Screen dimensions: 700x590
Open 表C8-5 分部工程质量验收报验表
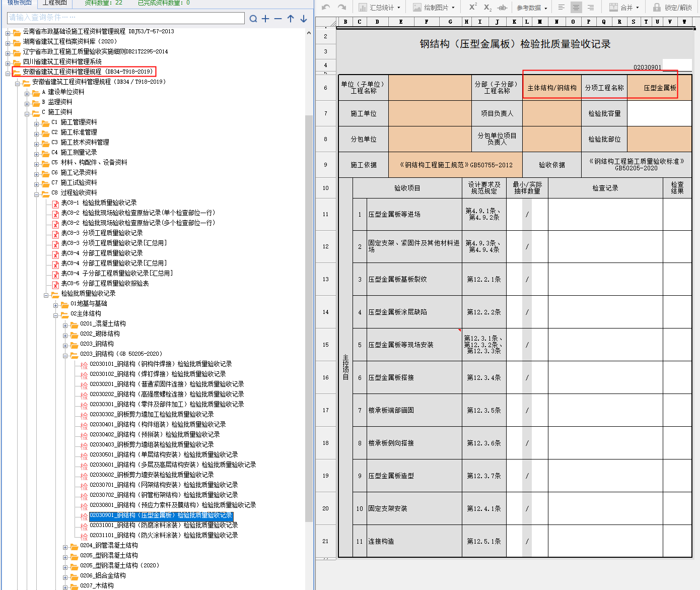coord(105,283)
